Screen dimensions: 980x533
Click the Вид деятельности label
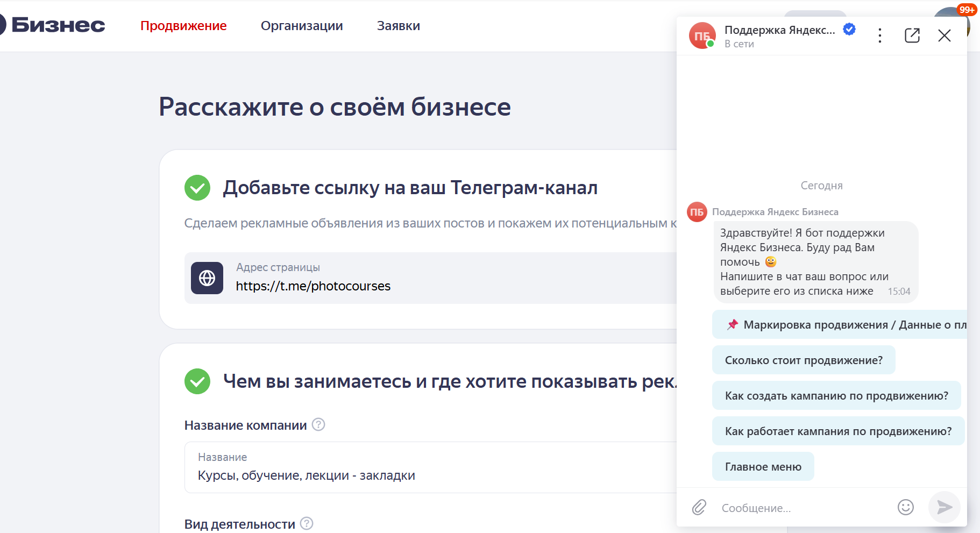coord(240,524)
